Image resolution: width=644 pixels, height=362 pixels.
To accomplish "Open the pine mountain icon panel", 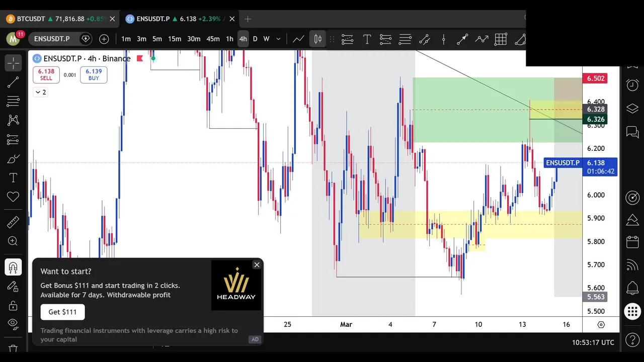I will pyautogui.click(x=632, y=220).
